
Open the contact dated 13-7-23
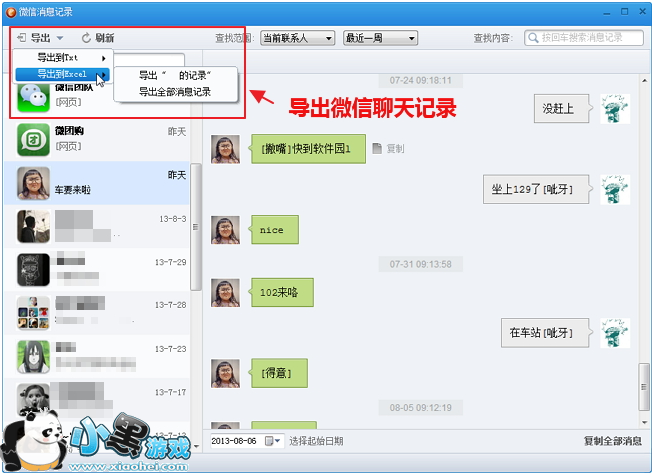click(97, 357)
